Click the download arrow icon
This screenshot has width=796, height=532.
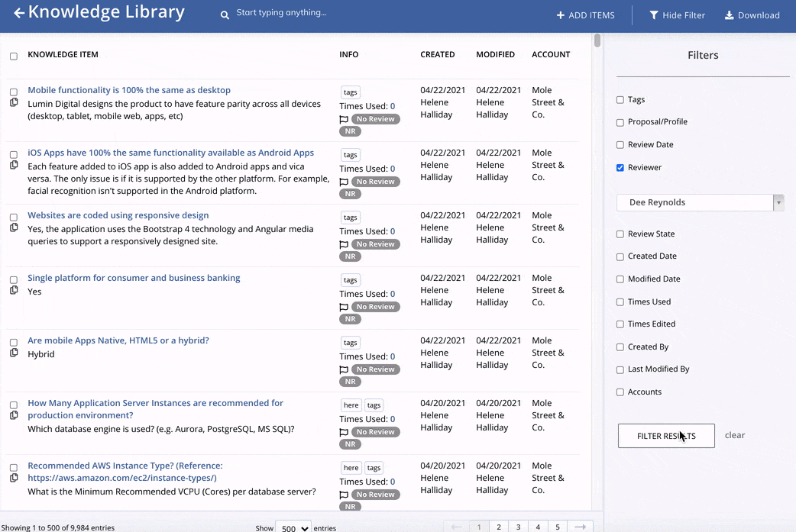729,15
